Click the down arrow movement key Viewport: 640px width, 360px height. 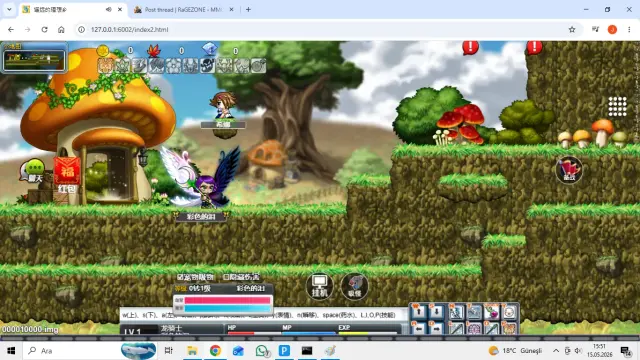click(x=436, y=312)
